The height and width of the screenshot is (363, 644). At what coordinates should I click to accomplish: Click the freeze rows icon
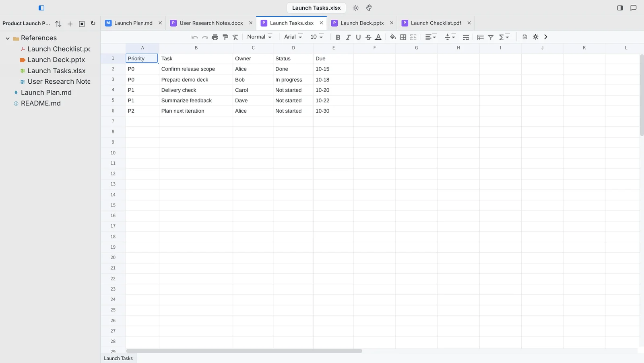[x=480, y=37]
